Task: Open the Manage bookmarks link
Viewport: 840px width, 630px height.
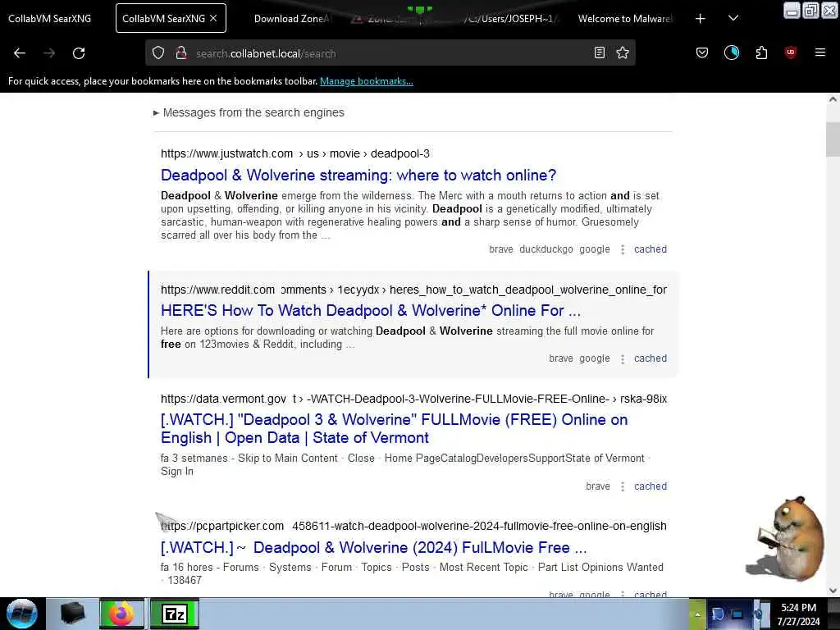Action: (367, 81)
